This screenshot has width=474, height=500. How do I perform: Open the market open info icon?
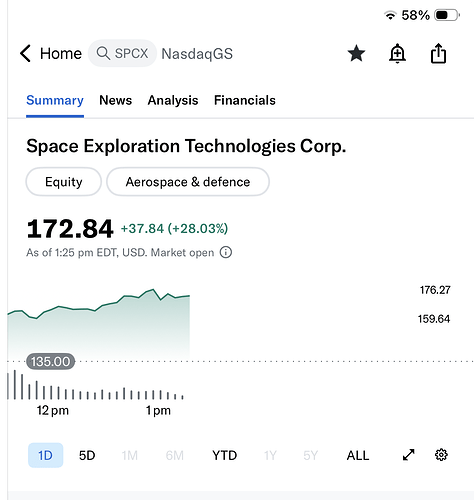[226, 252]
